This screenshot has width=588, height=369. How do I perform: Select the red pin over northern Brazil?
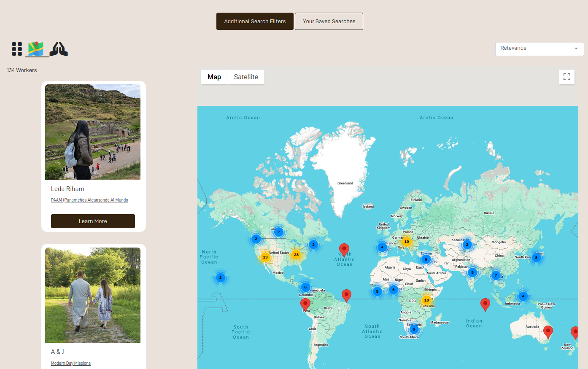(x=346, y=296)
